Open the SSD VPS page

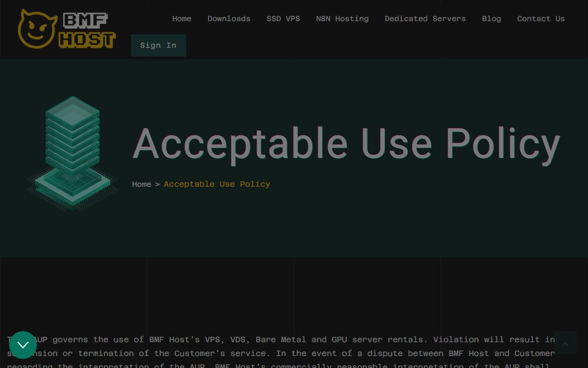tap(283, 19)
